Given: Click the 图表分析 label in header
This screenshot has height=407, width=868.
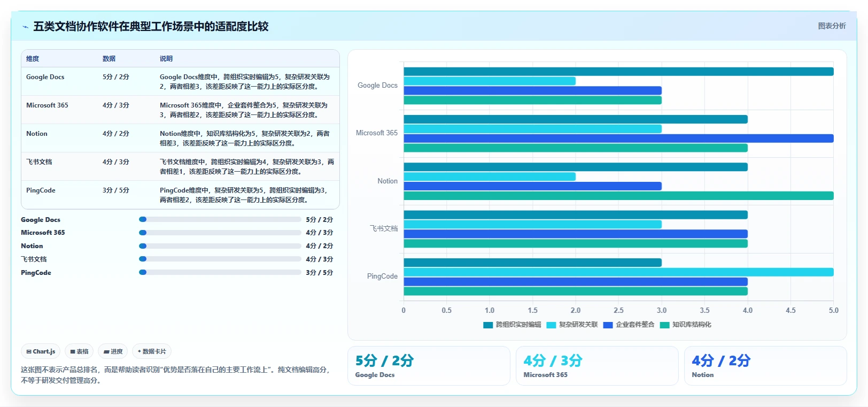Looking at the screenshot, I should click(832, 26).
